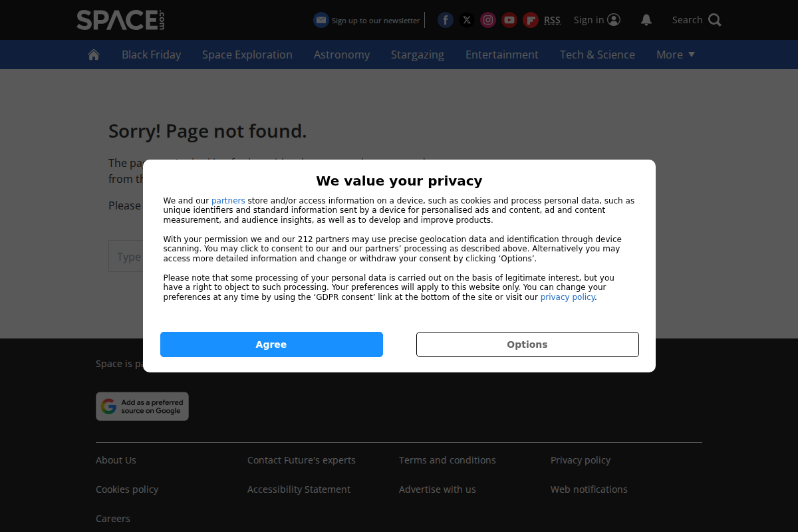The height and width of the screenshot is (532, 798).
Task: Open the Stargazing menu item
Action: (417, 54)
